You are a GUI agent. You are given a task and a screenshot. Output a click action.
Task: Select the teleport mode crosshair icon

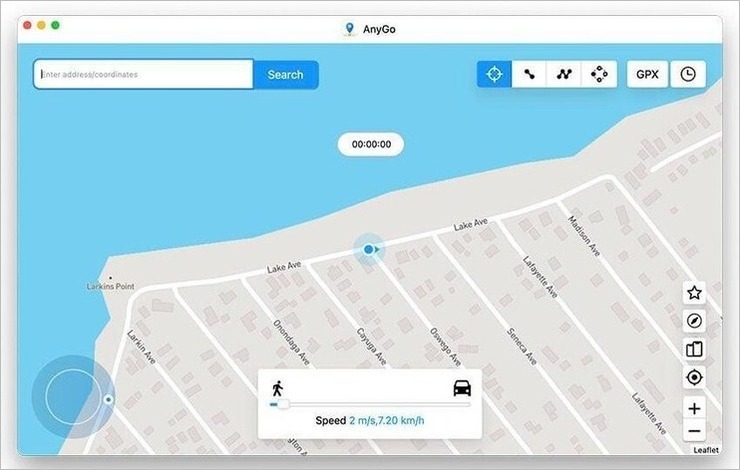point(494,74)
